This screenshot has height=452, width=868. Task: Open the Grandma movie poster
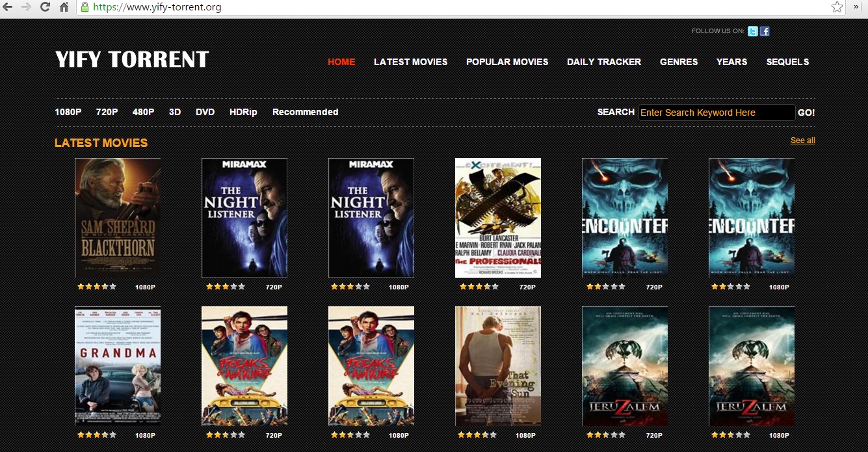pyautogui.click(x=118, y=366)
